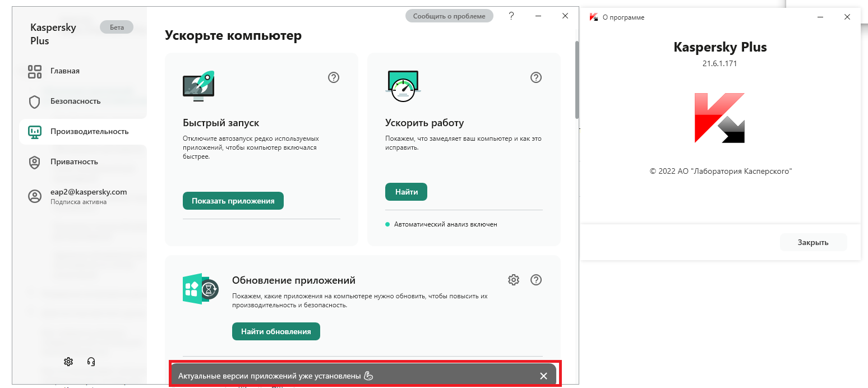Image resolution: width=868 pixels, height=388 pixels.
Task: Select the Производительность monitor icon
Action: [x=35, y=132]
